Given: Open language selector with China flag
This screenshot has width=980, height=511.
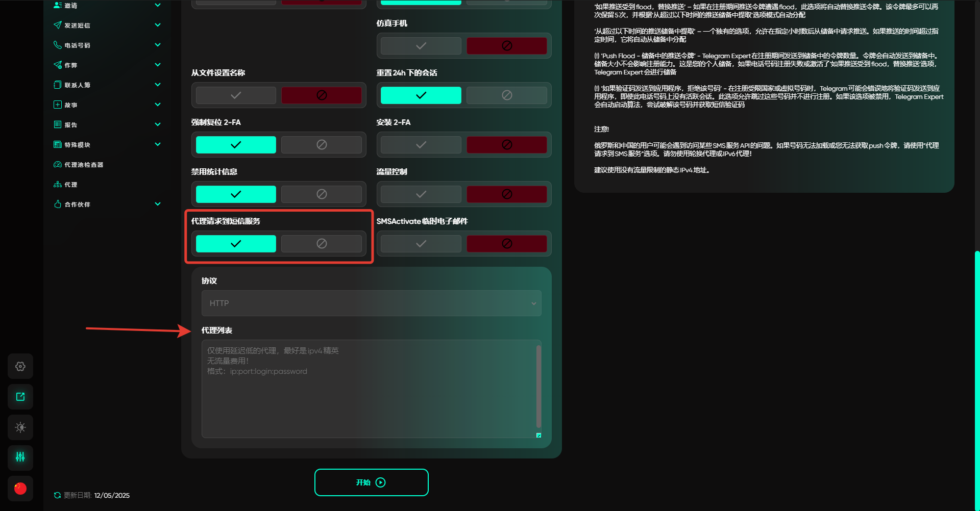Looking at the screenshot, I should [x=20, y=488].
